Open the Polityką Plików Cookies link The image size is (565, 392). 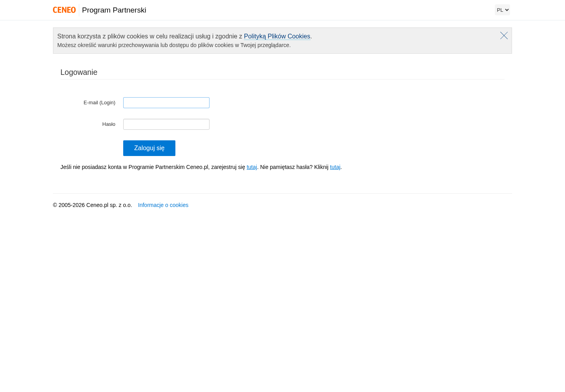[x=277, y=36]
